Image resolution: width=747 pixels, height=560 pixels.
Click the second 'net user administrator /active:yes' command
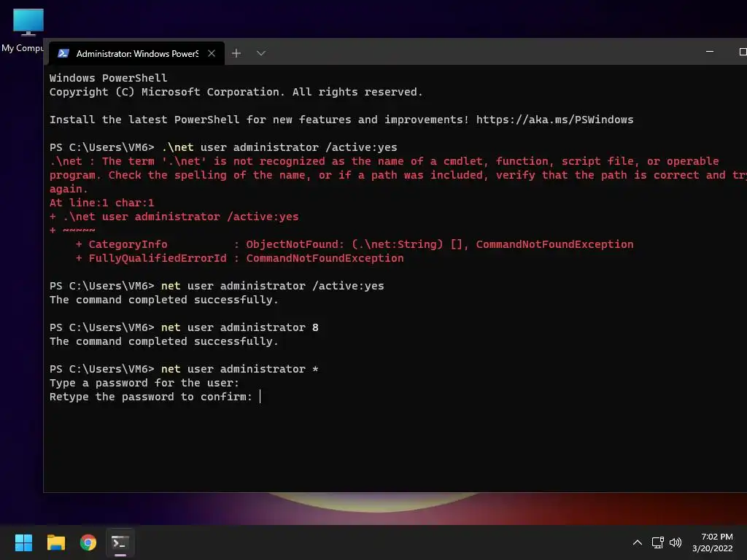(x=273, y=286)
